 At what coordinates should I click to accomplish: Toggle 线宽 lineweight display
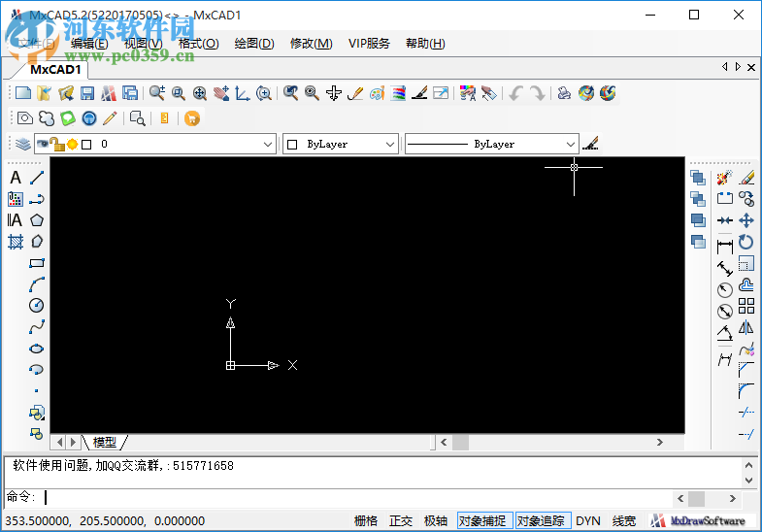pos(624,520)
